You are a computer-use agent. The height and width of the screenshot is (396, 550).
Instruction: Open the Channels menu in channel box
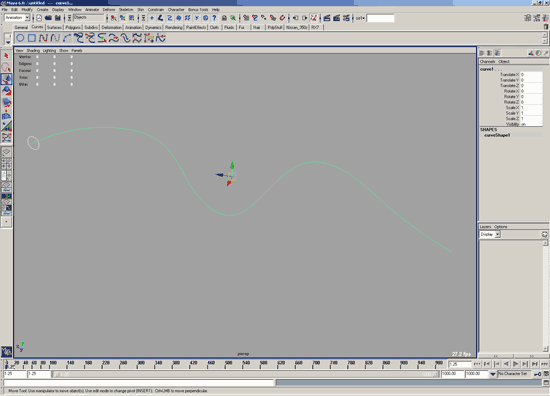coord(488,62)
